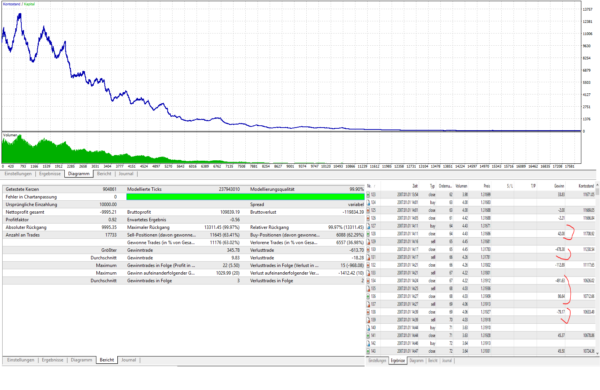Sort trades by the Kontostand column header
This screenshot has height=390, width=600.
[586, 186]
